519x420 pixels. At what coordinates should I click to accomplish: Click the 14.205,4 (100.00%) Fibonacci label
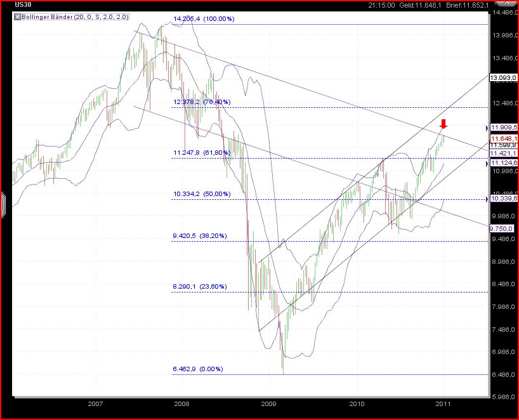coord(206,19)
